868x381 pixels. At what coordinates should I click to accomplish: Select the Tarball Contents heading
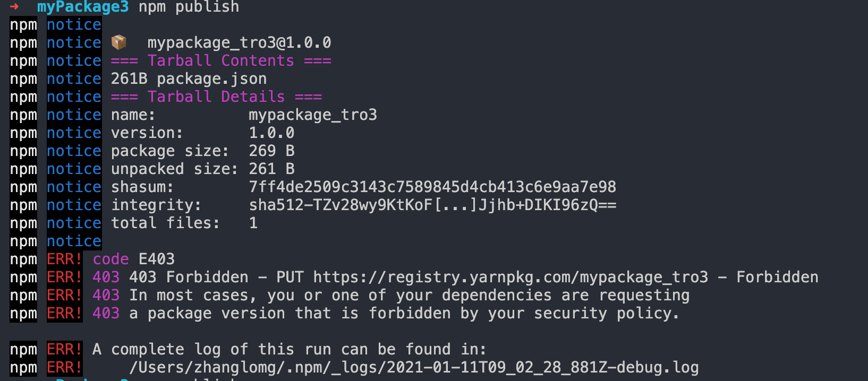[x=221, y=60]
